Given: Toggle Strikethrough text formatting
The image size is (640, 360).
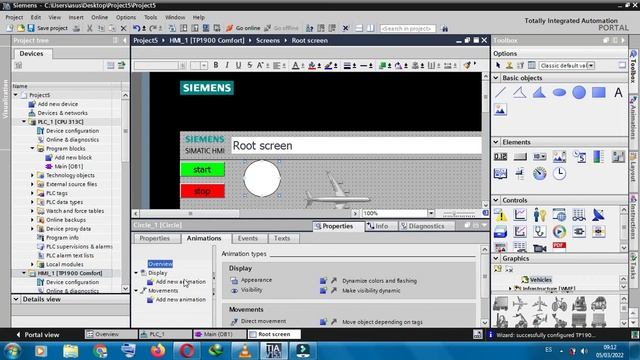Looking at the screenshot, I should [x=249, y=65].
